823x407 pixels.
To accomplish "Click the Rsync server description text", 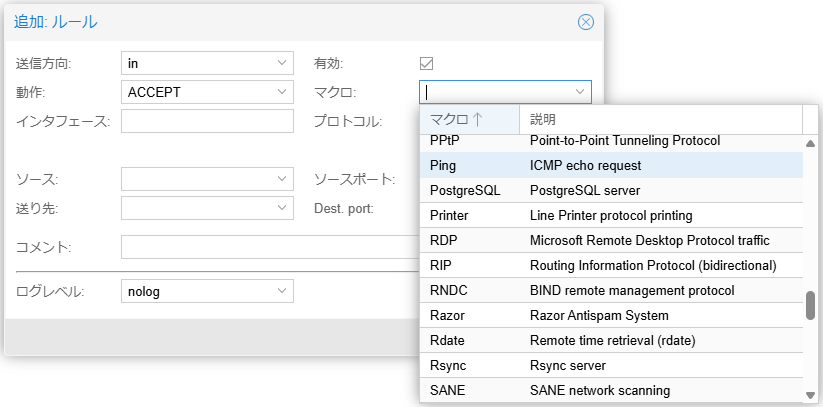I will (x=568, y=366).
